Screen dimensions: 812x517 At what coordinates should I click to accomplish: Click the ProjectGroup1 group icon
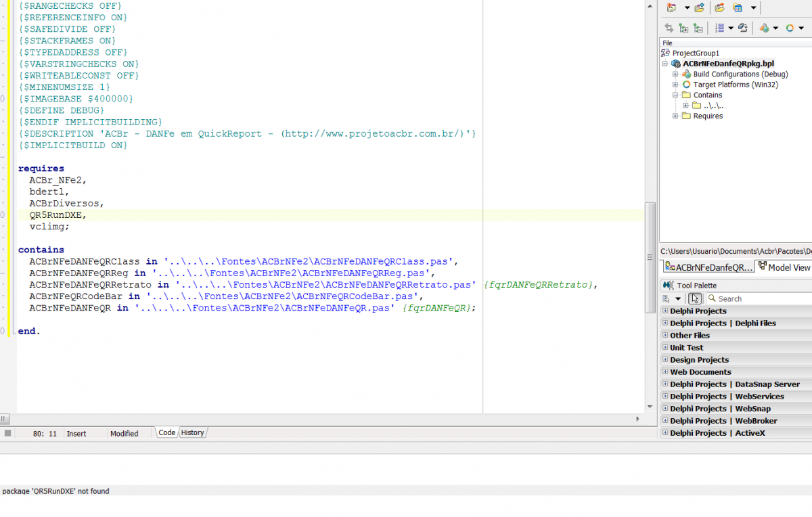[x=665, y=53]
